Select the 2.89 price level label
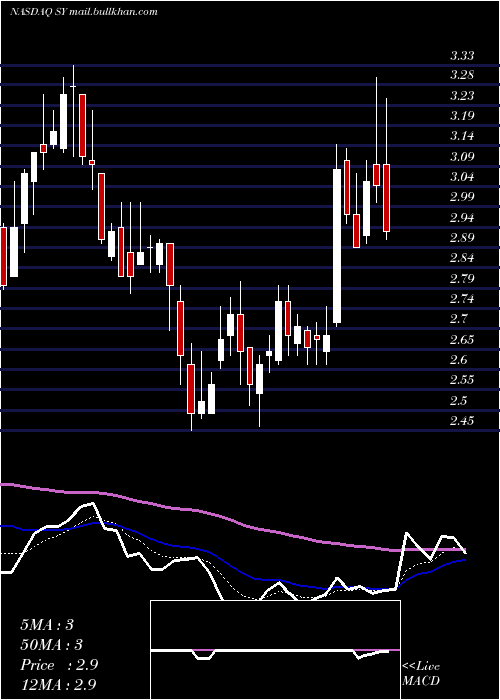 tap(462, 238)
